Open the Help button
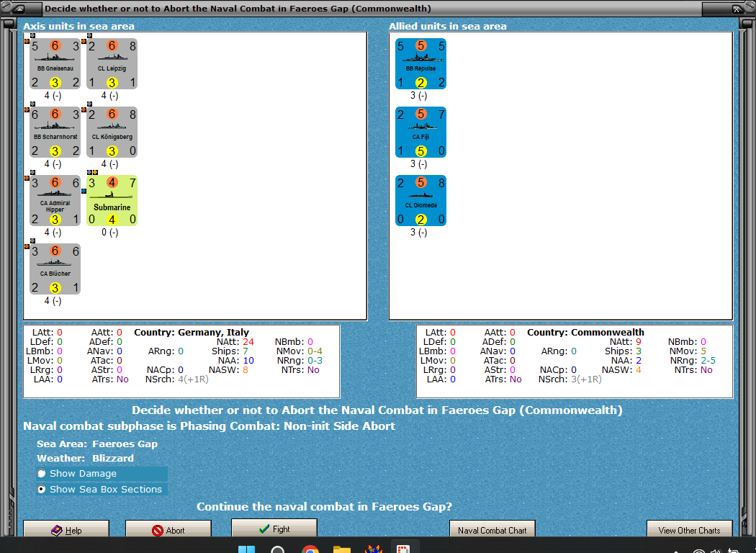 tap(66, 530)
